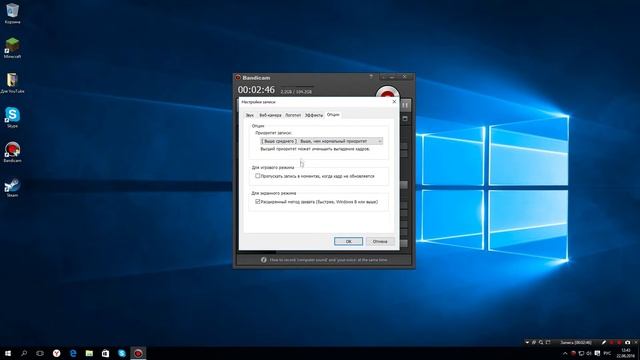Image resolution: width=640 pixels, height=360 pixels.
Task: Close the recording settings dialog
Action: 394,102
